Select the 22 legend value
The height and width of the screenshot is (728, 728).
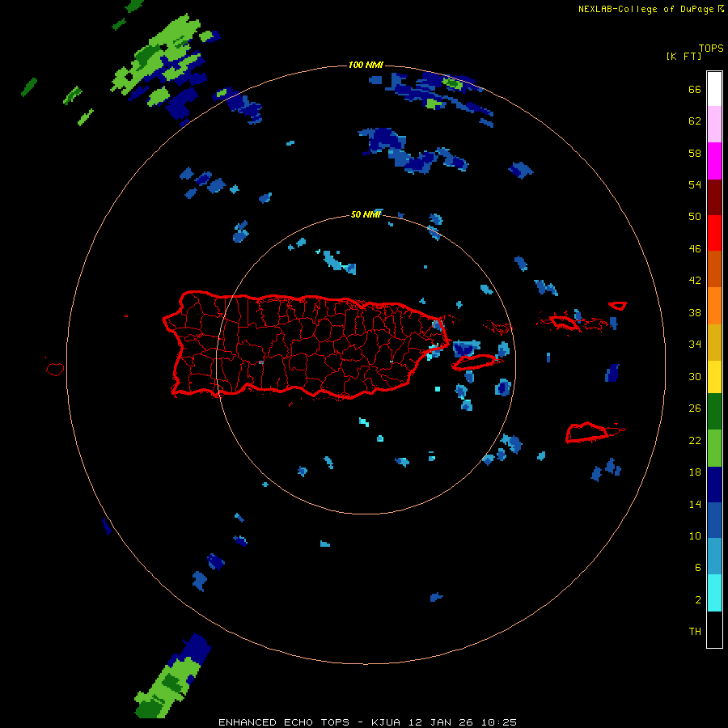point(695,440)
